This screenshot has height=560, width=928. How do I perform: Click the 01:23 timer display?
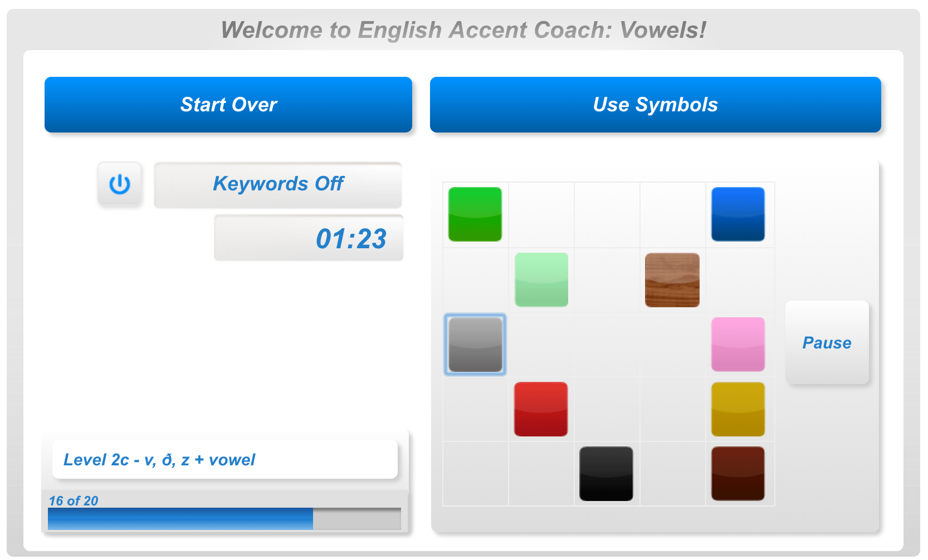[x=308, y=237]
